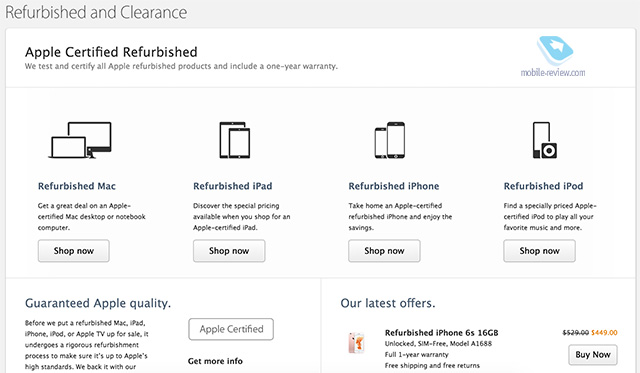640x373 pixels.
Task: Click Buy Now for iPhone 6s
Action: tap(593, 355)
